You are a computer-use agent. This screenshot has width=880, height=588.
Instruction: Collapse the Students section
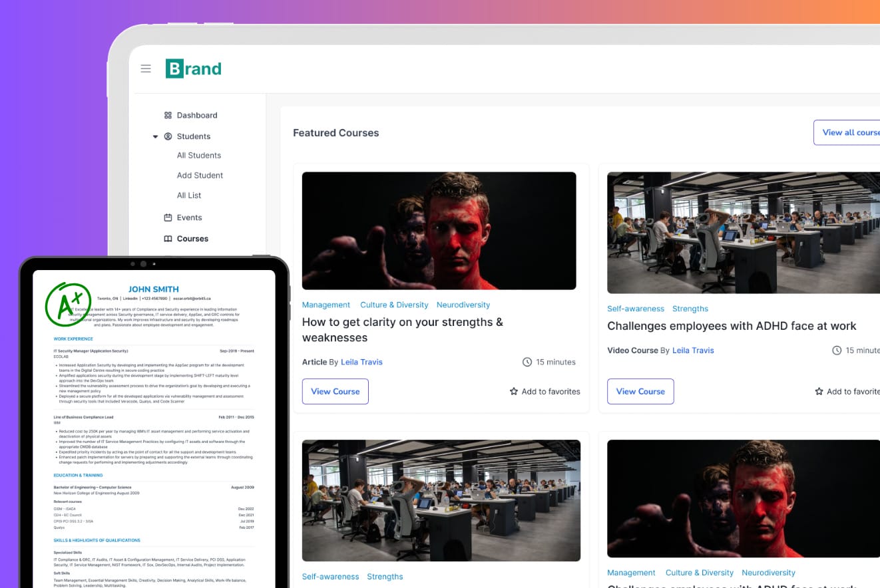coord(155,136)
